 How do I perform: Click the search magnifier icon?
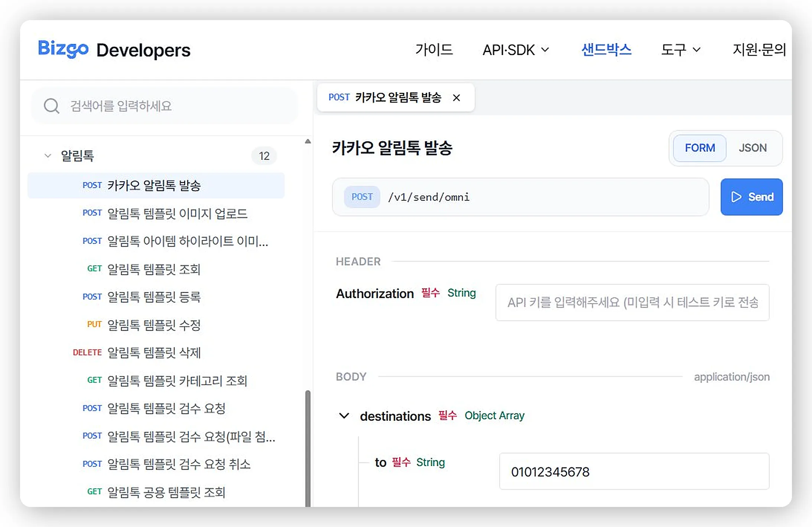(51, 106)
